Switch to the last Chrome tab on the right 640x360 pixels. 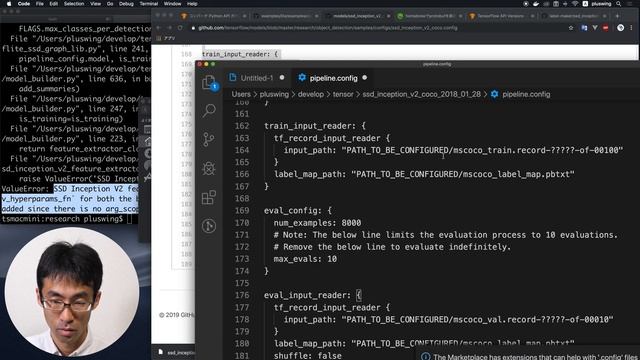click(573, 16)
